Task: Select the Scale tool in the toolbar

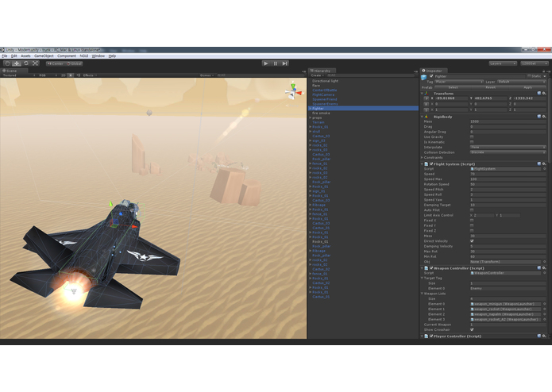Action: pos(36,63)
